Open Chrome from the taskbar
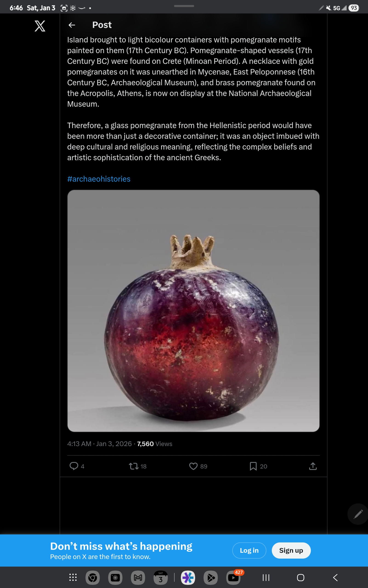Image resolution: width=368 pixels, height=588 pixels. click(93, 577)
